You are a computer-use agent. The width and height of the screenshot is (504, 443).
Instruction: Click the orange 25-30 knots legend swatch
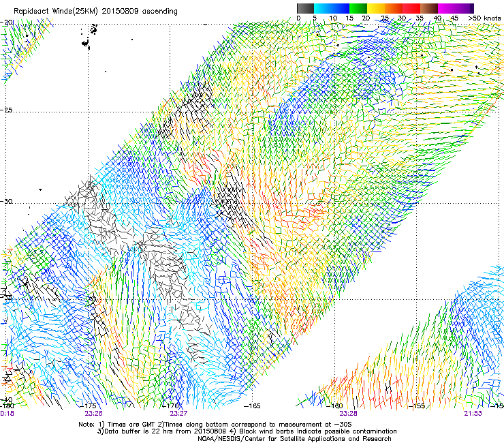[x=394, y=8]
